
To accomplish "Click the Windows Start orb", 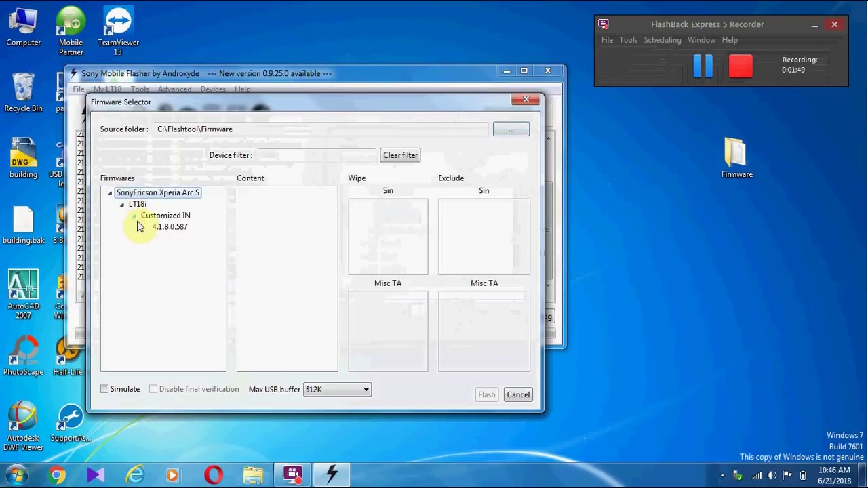I will click(x=16, y=475).
